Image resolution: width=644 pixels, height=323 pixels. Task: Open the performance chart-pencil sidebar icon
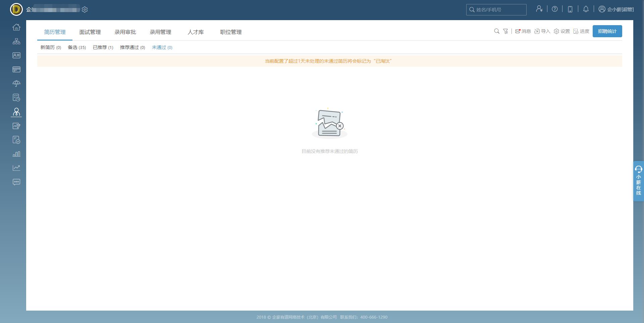click(x=16, y=126)
